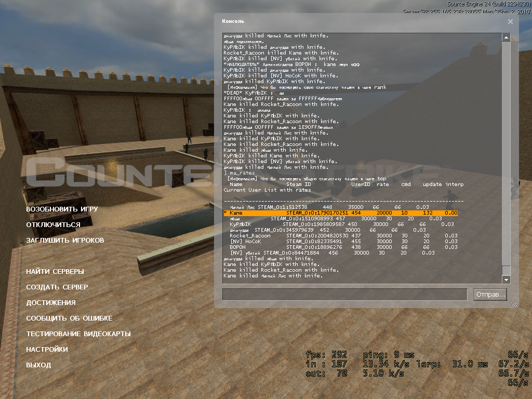
Task: Click the Консоль window title
Action: coord(233,21)
